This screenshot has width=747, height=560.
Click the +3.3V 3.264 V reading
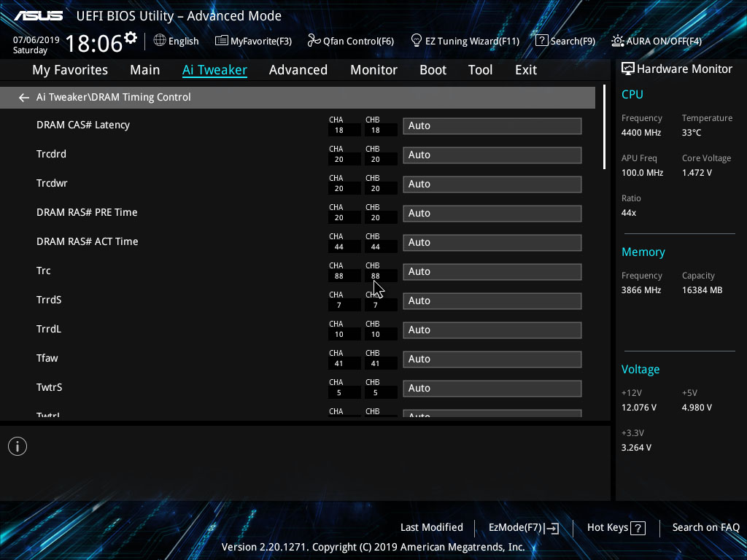tap(636, 448)
